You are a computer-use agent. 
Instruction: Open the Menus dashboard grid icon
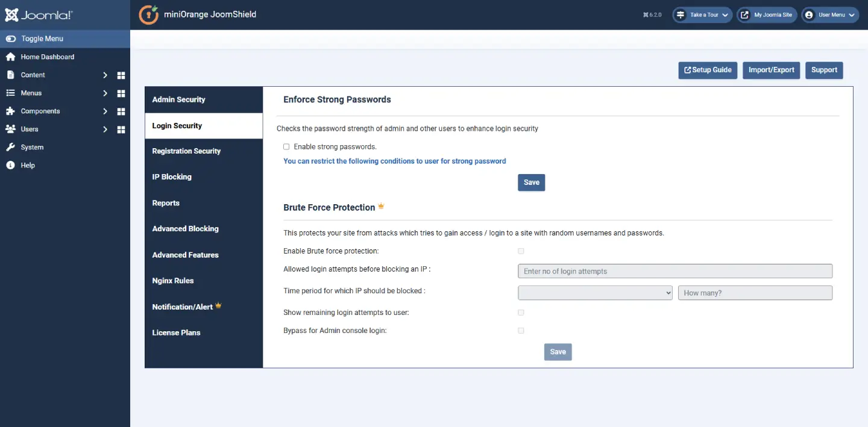[x=121, y=93]
